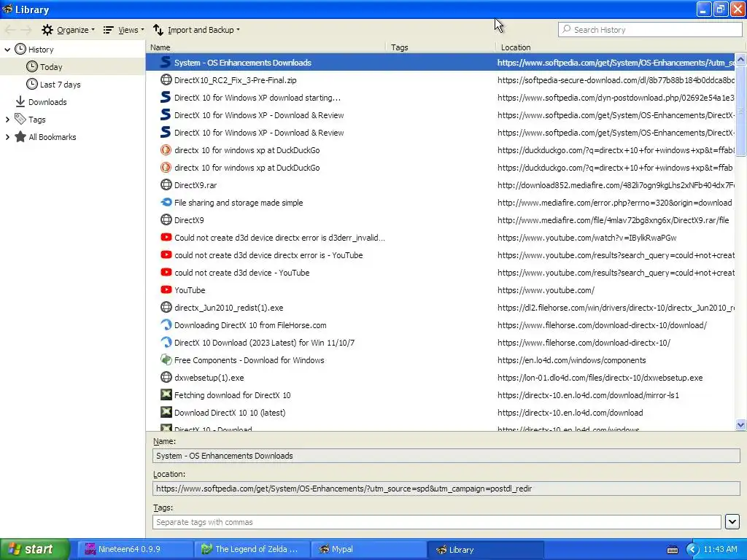This screenshot has height=560, width=747.
Task: Click location en.lo4d.com/windows/components cell
Action: (572, 360)
